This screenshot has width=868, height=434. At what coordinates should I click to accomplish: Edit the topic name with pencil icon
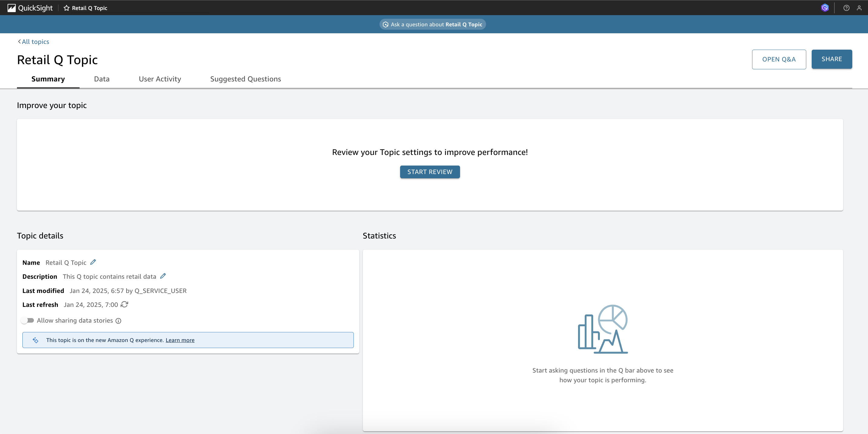(x=93, y=262)
